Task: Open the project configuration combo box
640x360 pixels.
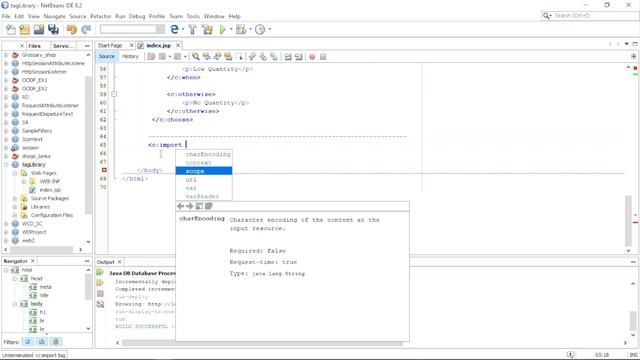Action: pyautogui.click(x=132, y=29)
